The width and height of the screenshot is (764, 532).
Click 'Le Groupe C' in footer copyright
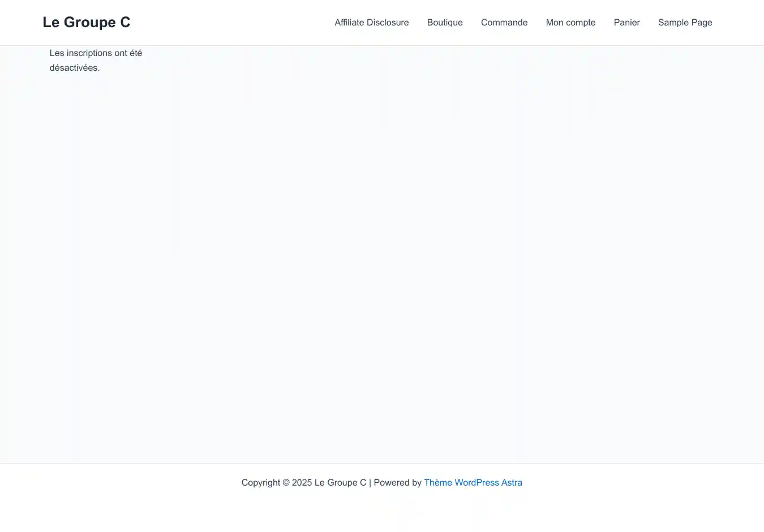point(340,483)
